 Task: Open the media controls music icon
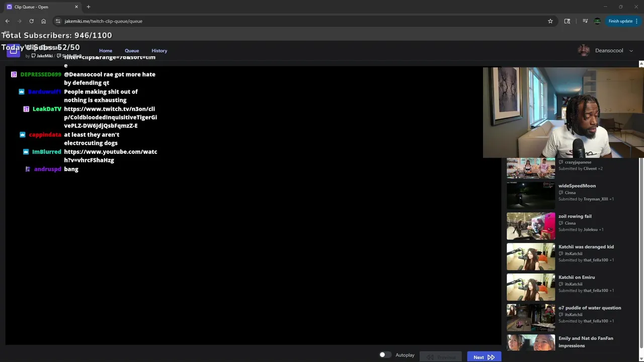[585, 21]
